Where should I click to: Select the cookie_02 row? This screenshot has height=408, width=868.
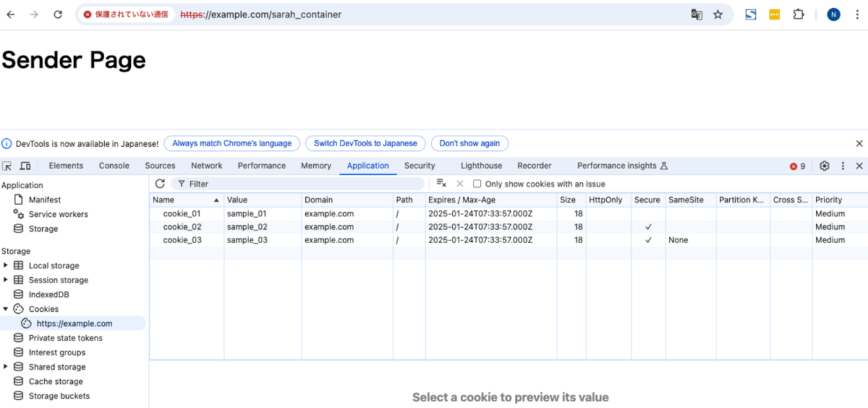182,227
